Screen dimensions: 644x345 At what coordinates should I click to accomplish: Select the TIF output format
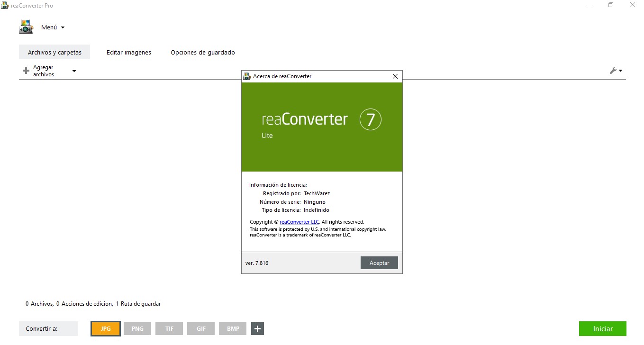tap(169, 328)
